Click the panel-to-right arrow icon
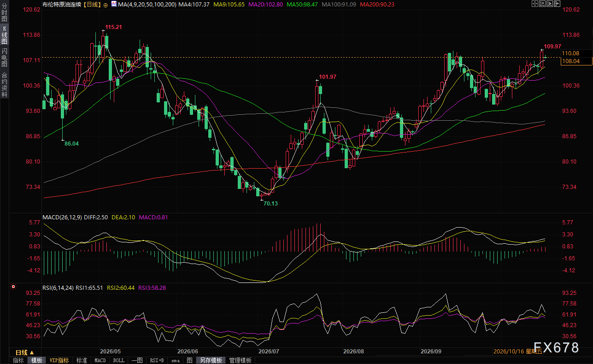593x364 pixels. (557, 4)
